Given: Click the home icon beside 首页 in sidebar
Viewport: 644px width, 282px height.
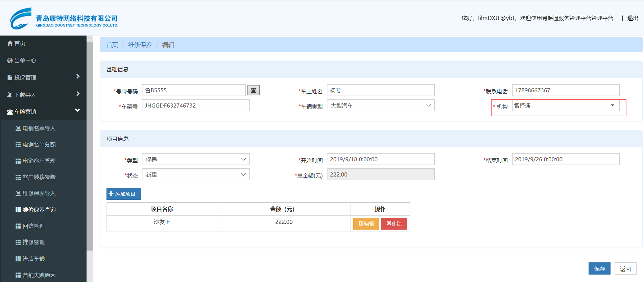Looking at the screenshot, I should point(10,43).
